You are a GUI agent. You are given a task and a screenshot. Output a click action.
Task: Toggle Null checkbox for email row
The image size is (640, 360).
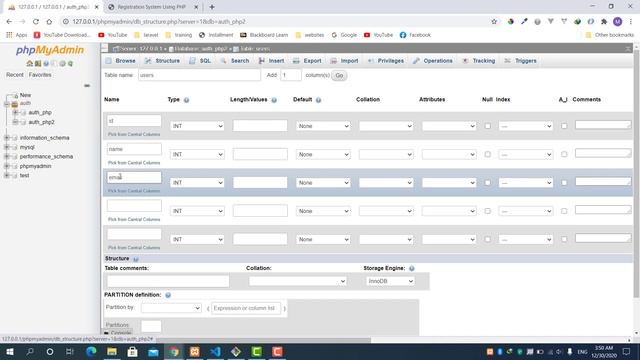click(x=487, y=183)
